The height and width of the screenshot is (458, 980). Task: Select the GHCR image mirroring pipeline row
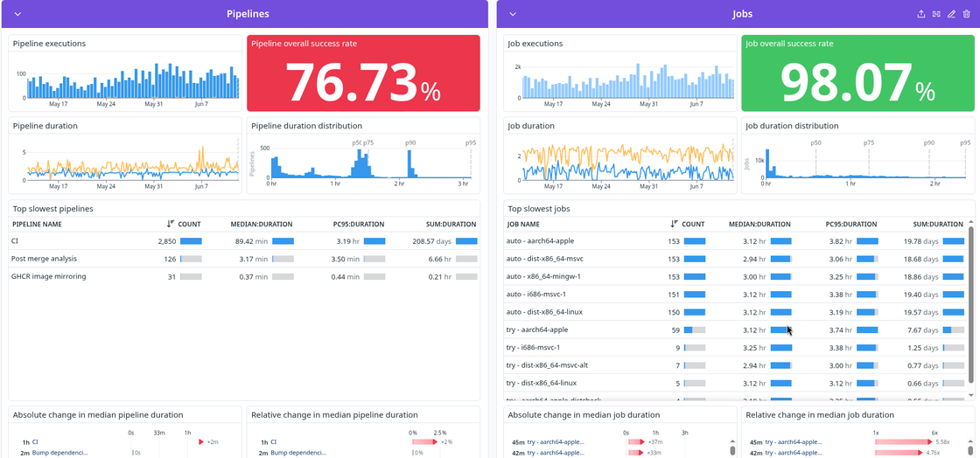[x=244, y=276]
